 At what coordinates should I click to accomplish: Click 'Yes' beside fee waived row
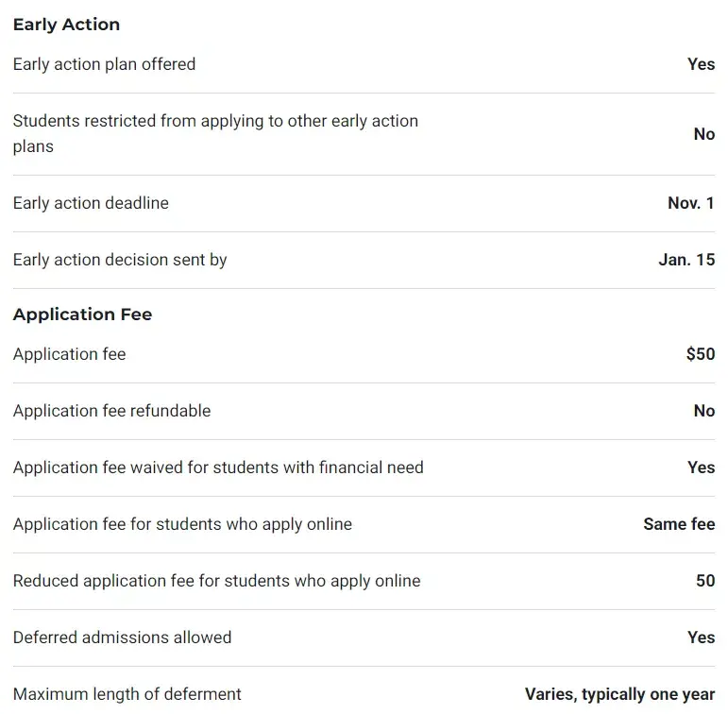click(701, 467)
